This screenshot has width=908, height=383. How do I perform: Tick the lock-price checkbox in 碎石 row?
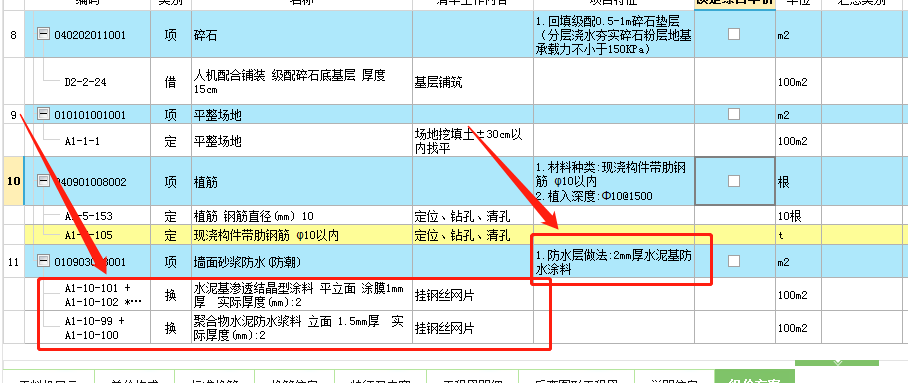(x=734, y=34)
